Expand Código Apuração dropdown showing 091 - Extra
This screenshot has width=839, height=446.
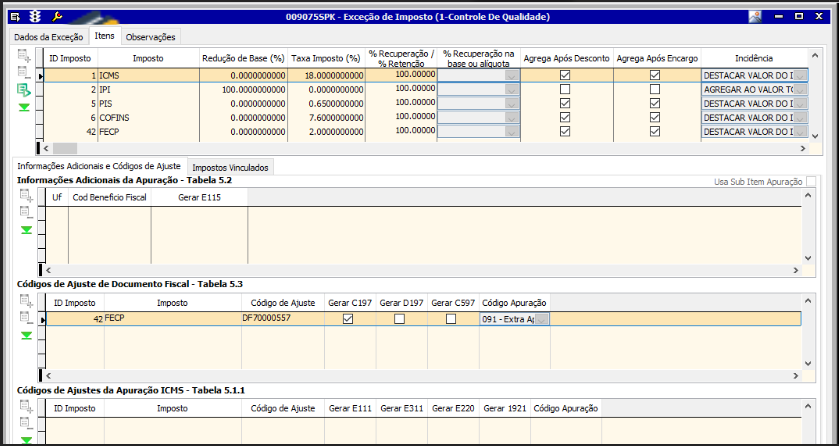(x=543, y=319)
